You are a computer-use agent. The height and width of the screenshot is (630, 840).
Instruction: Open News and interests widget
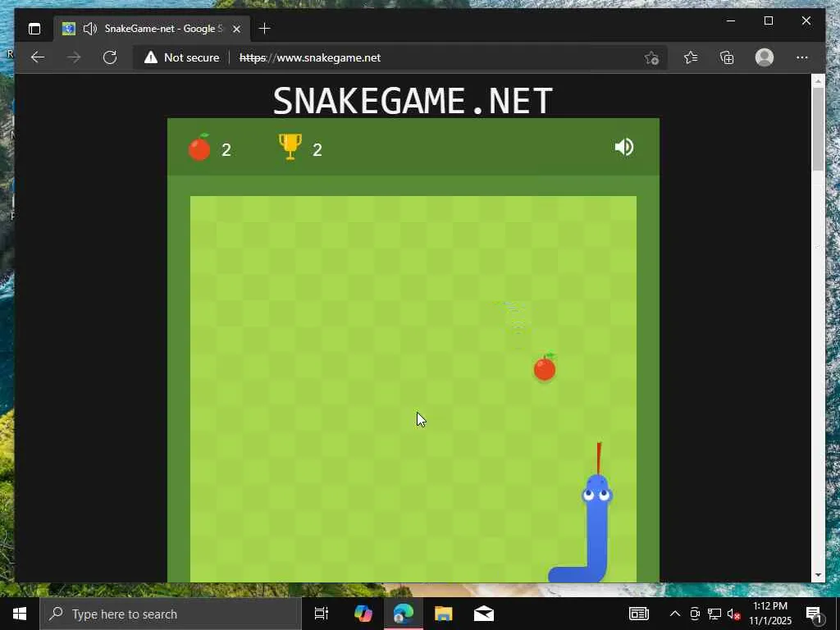point(638,614)
